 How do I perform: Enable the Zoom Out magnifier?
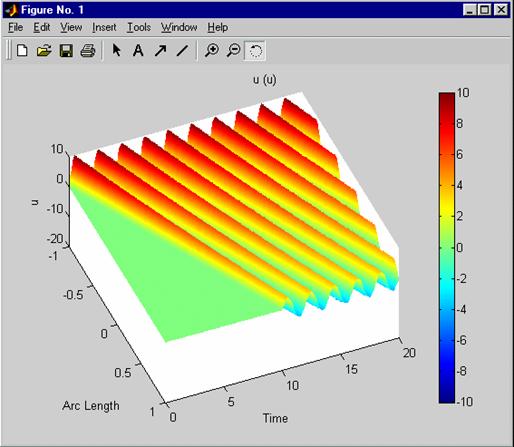[x=233, y=51]
